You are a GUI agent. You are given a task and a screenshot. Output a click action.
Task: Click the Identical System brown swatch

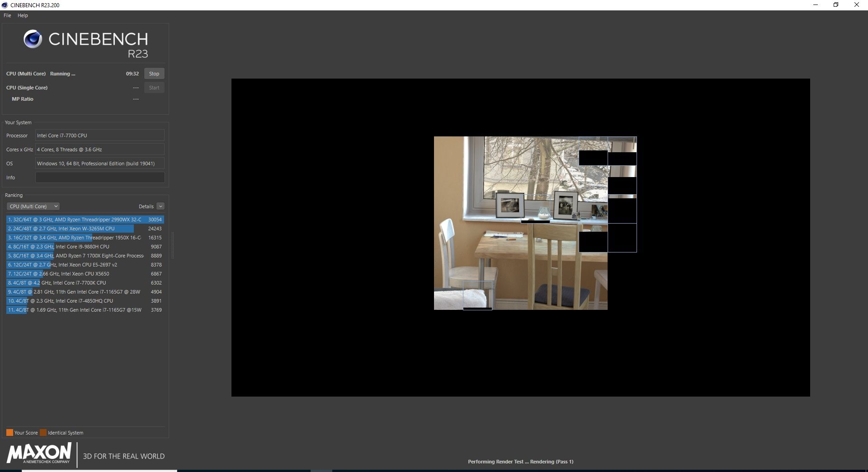click(x=43, y=433)
